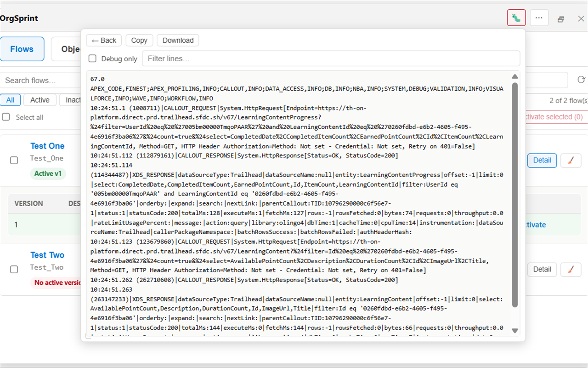Open the Test One flow link

point(47,146)
